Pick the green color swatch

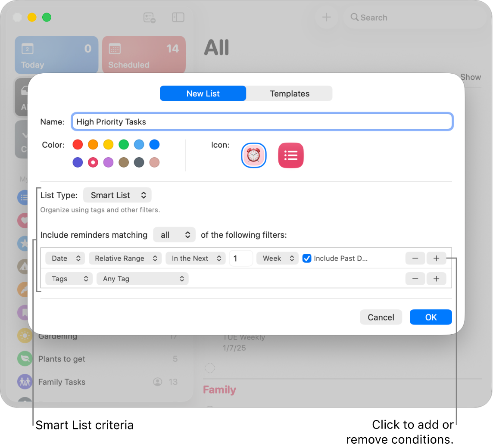point(124,145)
